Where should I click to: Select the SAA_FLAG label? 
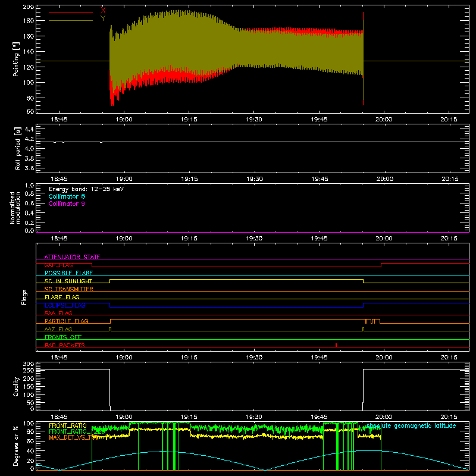pyautogui.click(x=58, y=313)
